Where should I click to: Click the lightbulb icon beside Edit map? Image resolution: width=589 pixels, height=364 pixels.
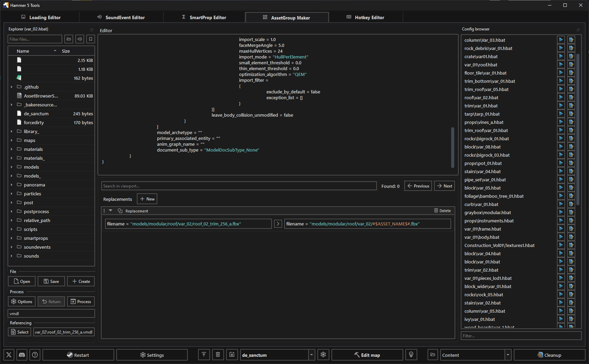411,355
